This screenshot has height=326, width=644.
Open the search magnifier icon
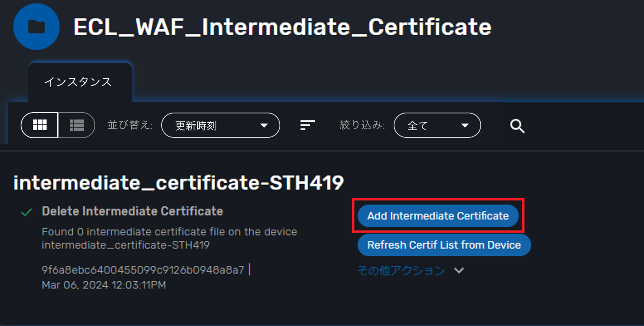517,126
